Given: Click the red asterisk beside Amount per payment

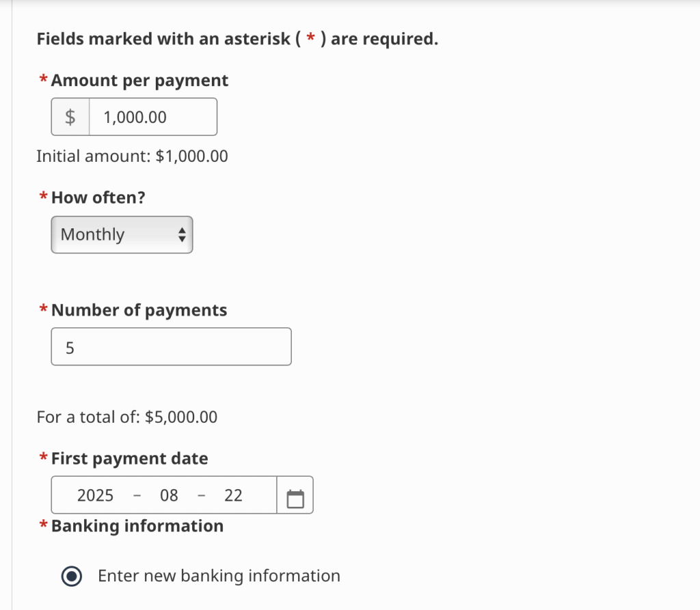Looking at the screenshot, I should pos(43,81).
